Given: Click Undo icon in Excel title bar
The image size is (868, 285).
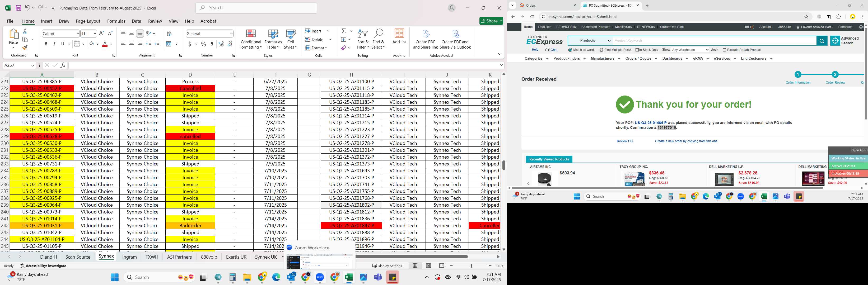Looking at the screenshot, I should pos(28,8).
